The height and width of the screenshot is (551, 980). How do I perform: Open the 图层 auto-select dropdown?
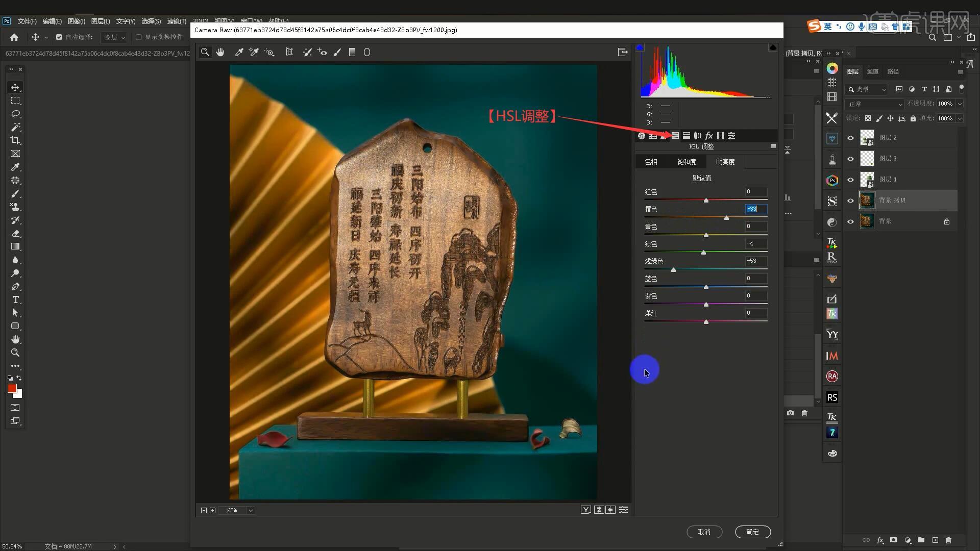point(114,37)
